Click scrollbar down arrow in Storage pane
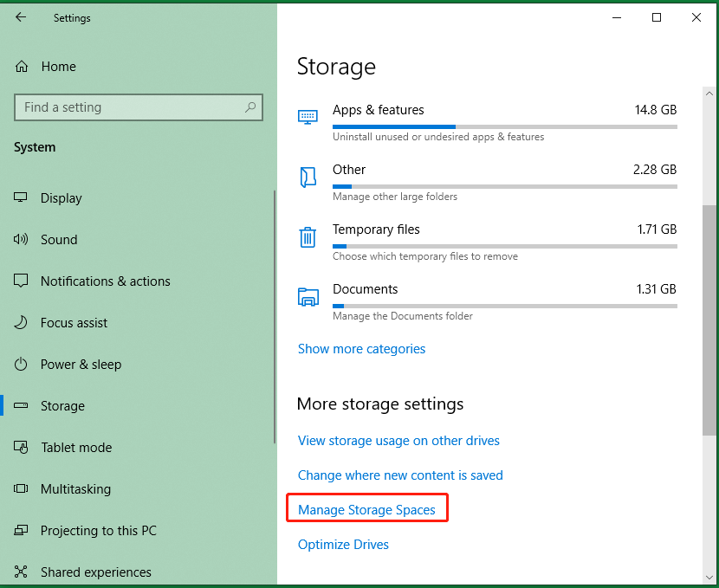The height and width of the screenshot is (588, 719). pyautogui.click(x=709, y=578)
